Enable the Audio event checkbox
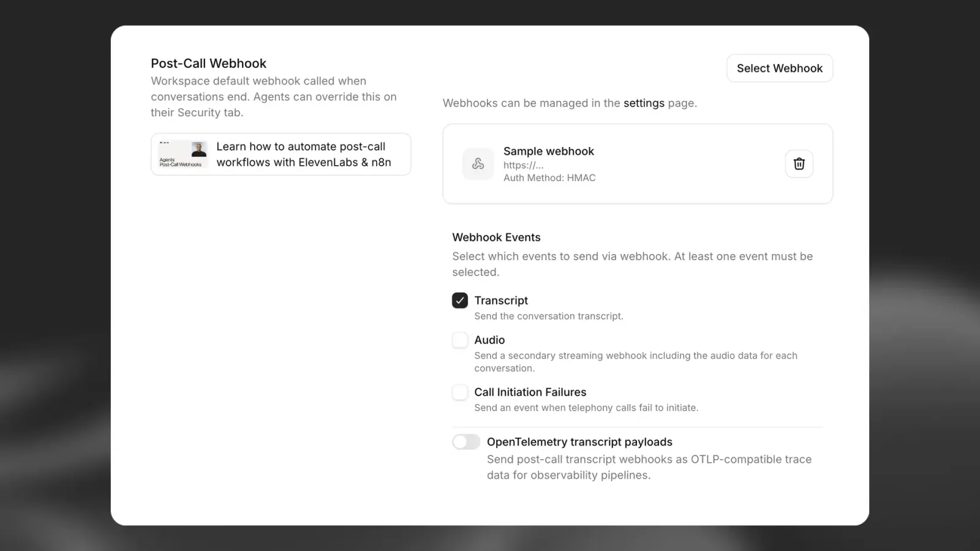This screenshot has height=551, width=980. [460, 340]
